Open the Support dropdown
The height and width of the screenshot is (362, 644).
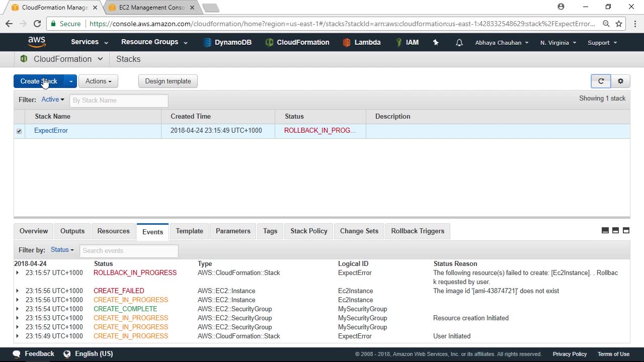pyautogui.click(x=602, y=43)
